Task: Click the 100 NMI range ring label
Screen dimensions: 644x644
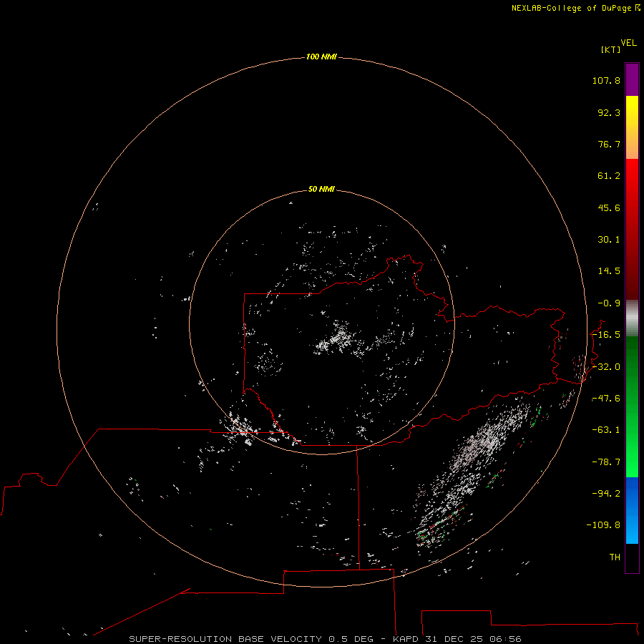Action: tap(321, 57)
